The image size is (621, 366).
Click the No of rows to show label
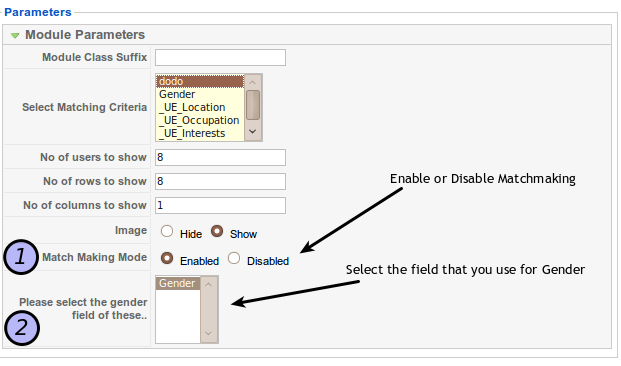95,181
